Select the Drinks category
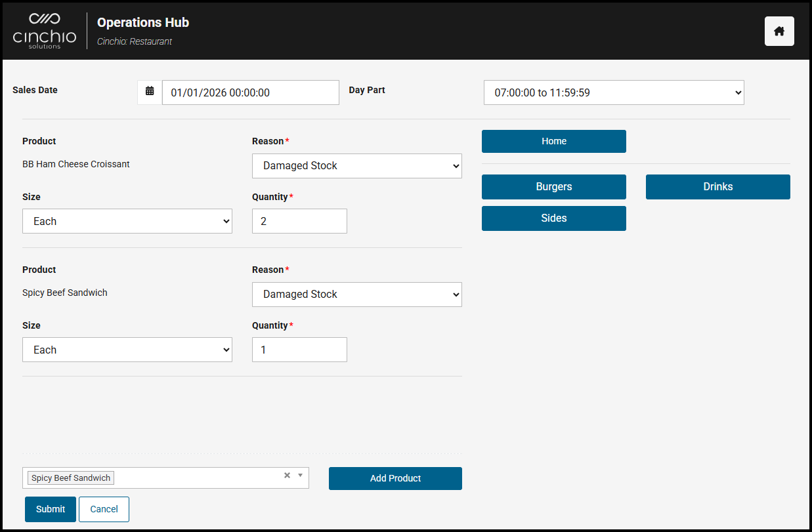The width and height of the screenshot is (812, 532). (717, 187)
